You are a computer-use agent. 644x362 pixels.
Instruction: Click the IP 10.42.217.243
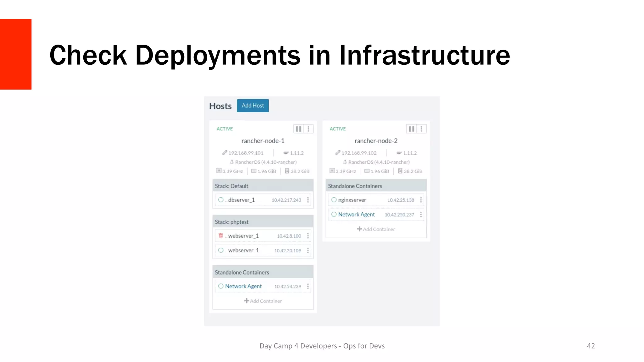(286, 200)
